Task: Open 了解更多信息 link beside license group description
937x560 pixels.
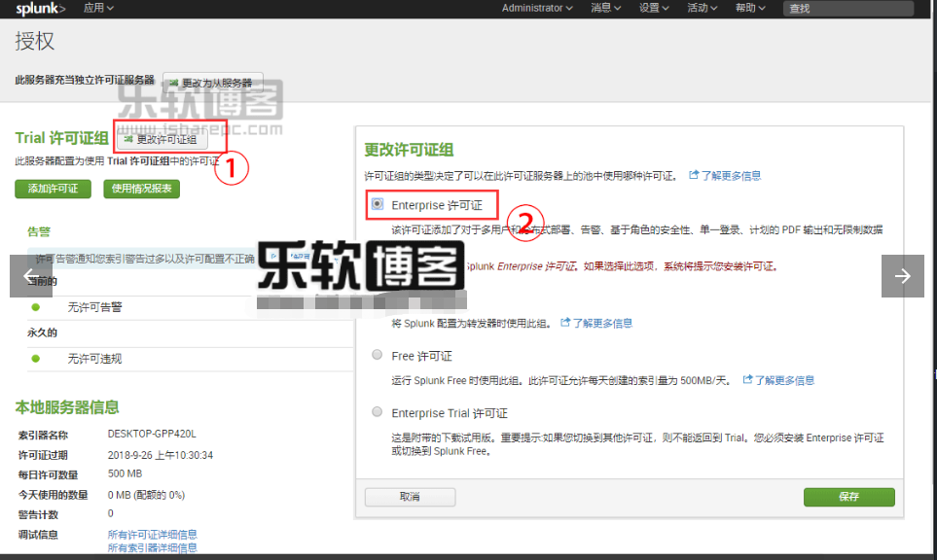Action: coord(725,176)
